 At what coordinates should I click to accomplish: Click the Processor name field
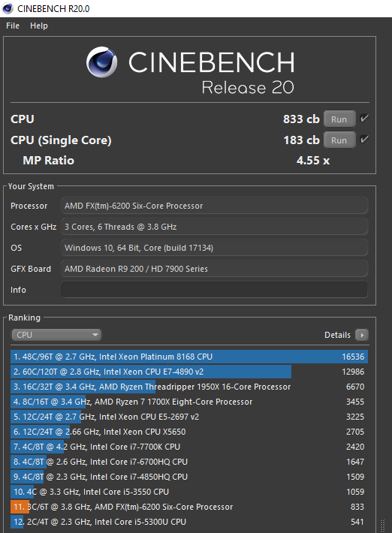[x=214, y=206]
